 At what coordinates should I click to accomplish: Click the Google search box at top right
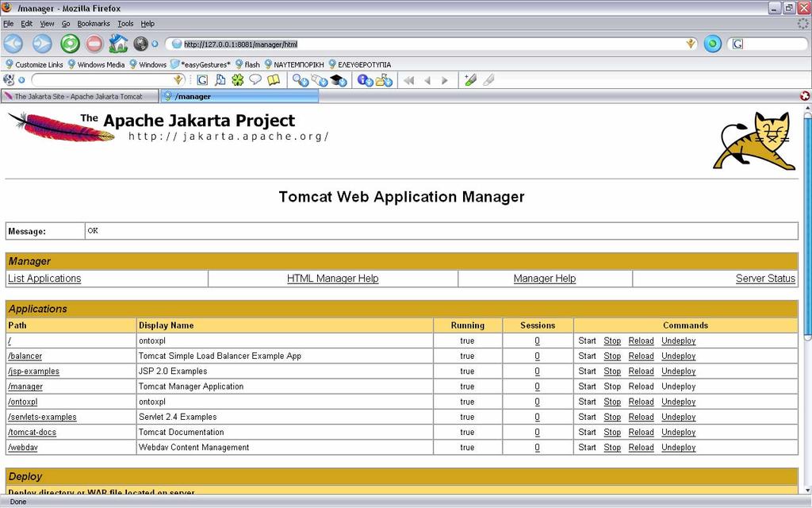(767, 44)
